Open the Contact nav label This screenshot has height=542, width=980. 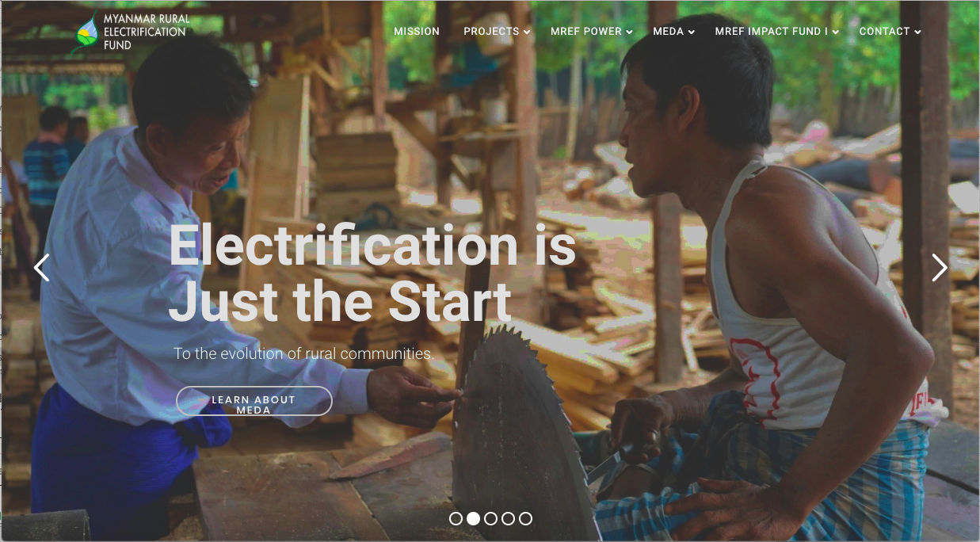click(x=884, y=32)
